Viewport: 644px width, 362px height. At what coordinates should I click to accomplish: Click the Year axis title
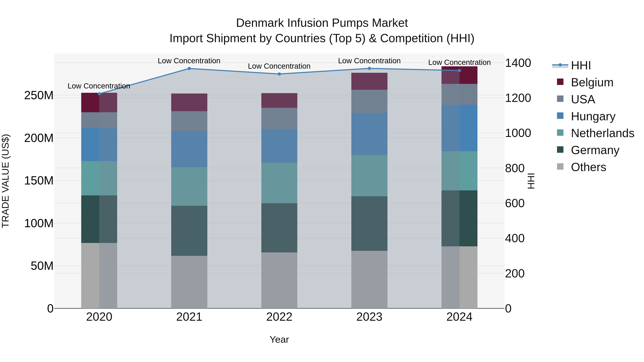(x=279, y=340)
